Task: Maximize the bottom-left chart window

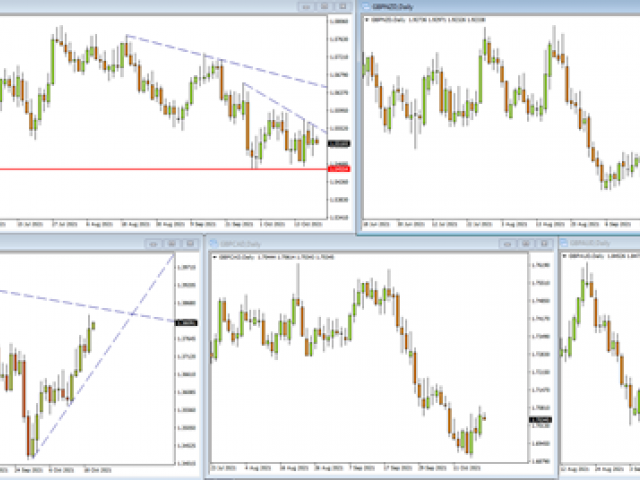Action: [x=170, y=243]
